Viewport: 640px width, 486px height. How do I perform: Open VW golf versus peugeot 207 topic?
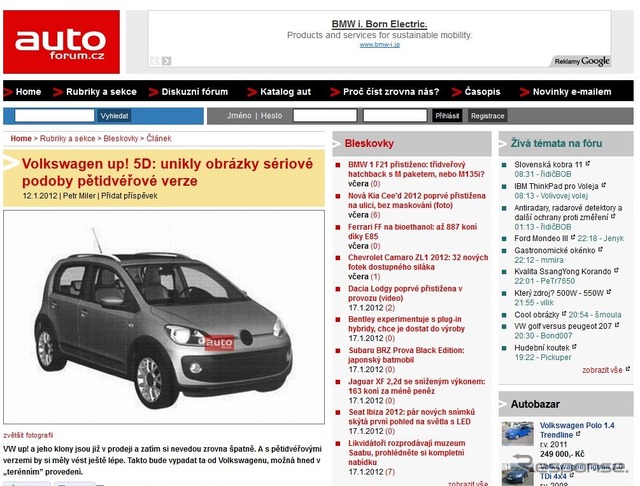pos(563,326)
